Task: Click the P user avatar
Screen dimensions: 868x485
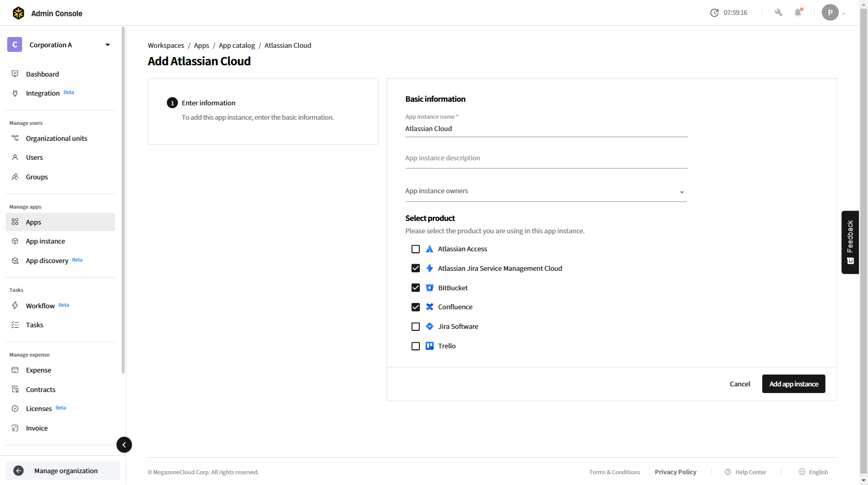Action: (830, 12)
